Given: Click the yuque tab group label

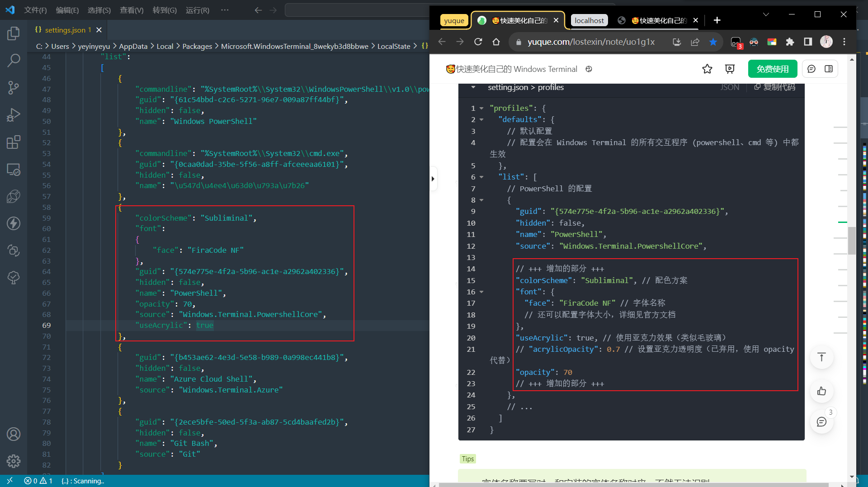Looking at the screenshot, I should 454,20.
